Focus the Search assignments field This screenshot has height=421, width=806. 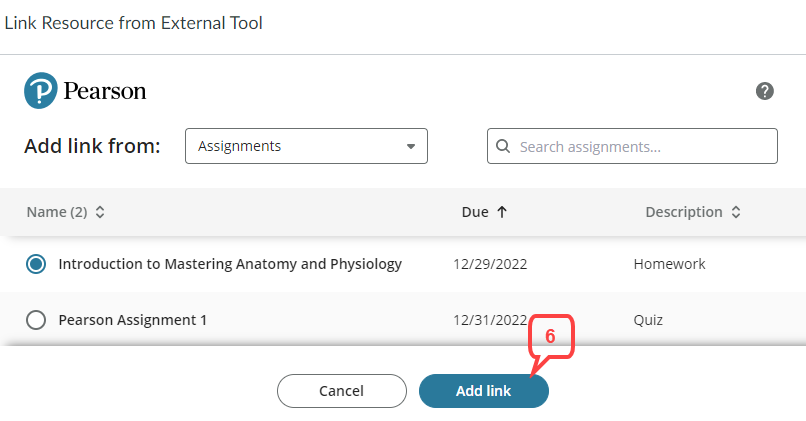coord(632,146)
